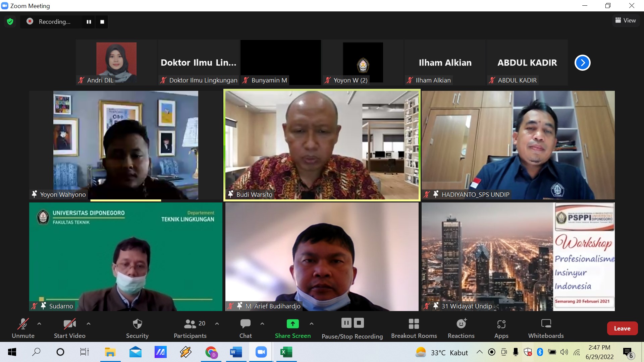Click the red Leave button
644x362 pixels.
click(622, 328)
